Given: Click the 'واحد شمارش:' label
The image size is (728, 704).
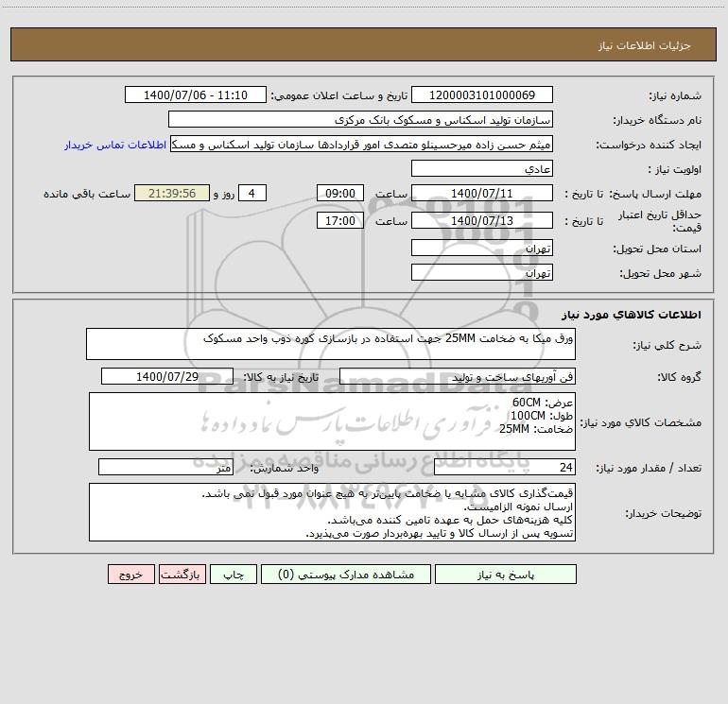Looking at the screenshot, I should pyautogui.click(x=285, y=469).
